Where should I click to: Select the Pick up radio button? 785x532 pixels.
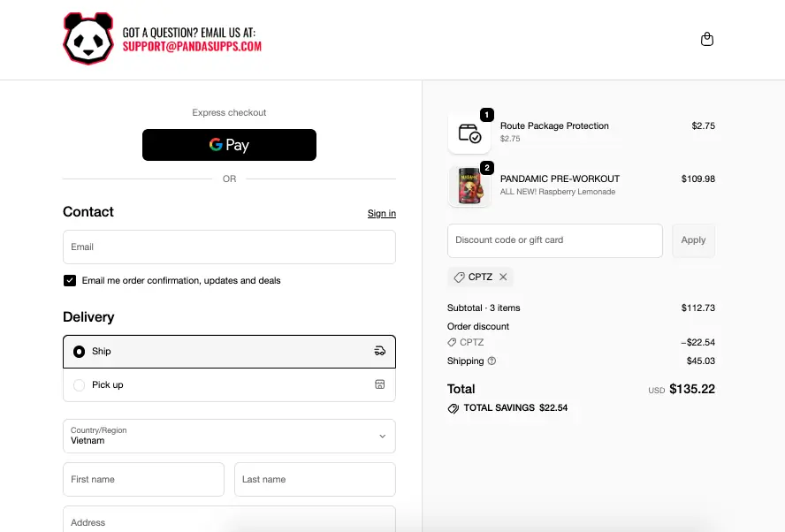tap(80, 385)
